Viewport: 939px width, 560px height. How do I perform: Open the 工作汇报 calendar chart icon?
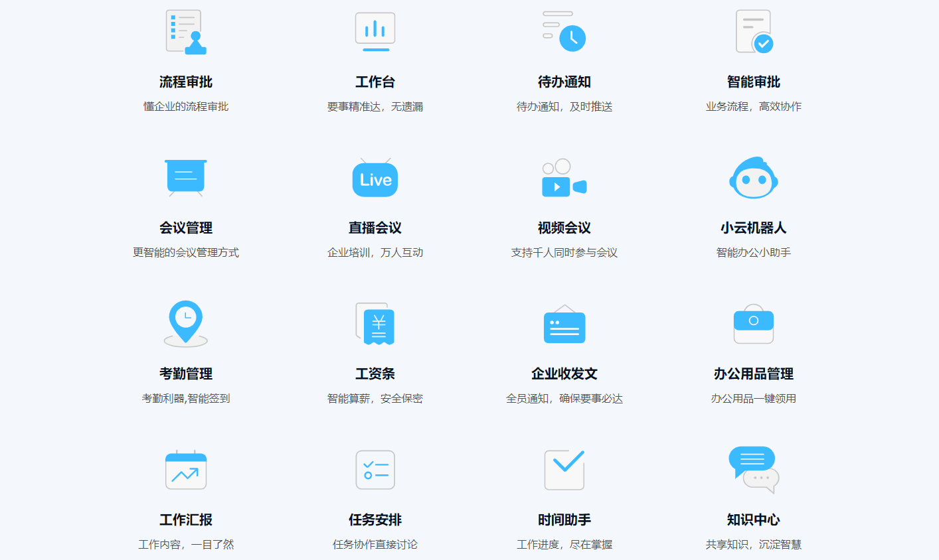pos(186,470)
